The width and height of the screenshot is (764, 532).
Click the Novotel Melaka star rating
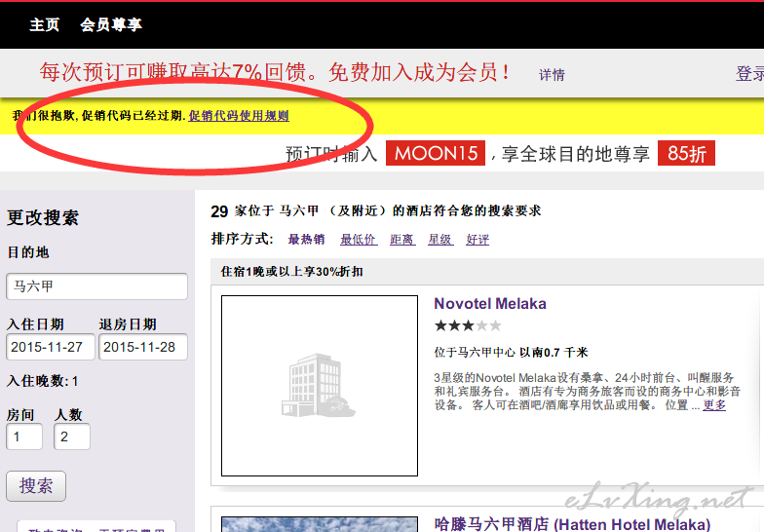[468, 325]
